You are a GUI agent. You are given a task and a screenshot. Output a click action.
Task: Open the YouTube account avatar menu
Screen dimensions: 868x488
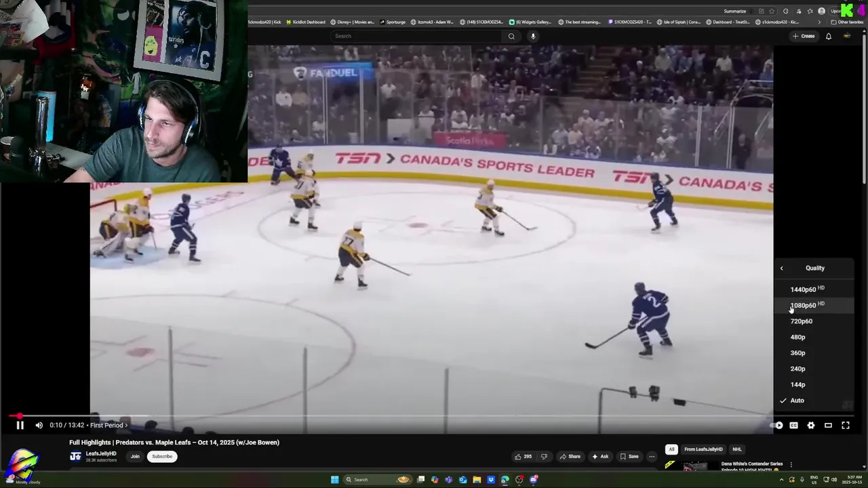(x=846, y=36)
